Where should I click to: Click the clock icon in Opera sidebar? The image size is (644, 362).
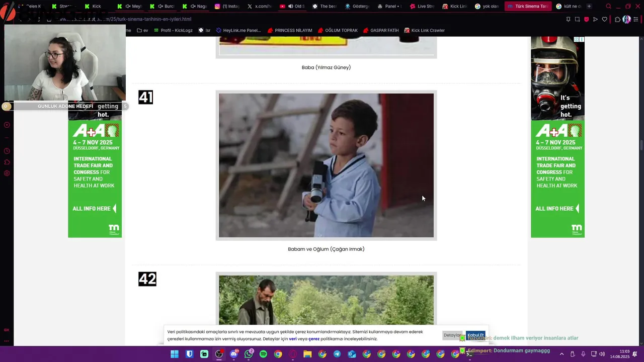coord(7,151)
